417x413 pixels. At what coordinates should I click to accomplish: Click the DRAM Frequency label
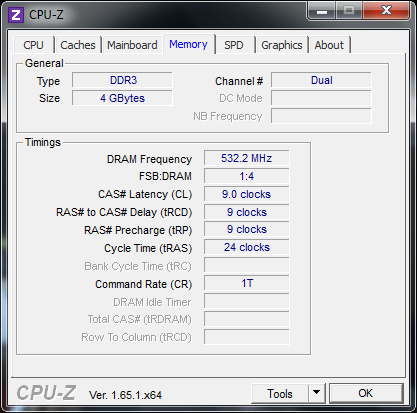click(149, 159)
